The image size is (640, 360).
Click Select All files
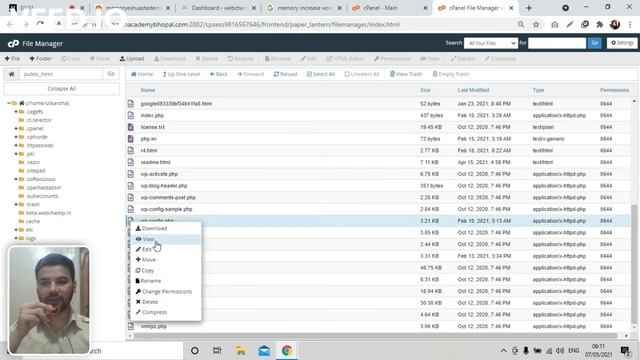pos(321,74)
